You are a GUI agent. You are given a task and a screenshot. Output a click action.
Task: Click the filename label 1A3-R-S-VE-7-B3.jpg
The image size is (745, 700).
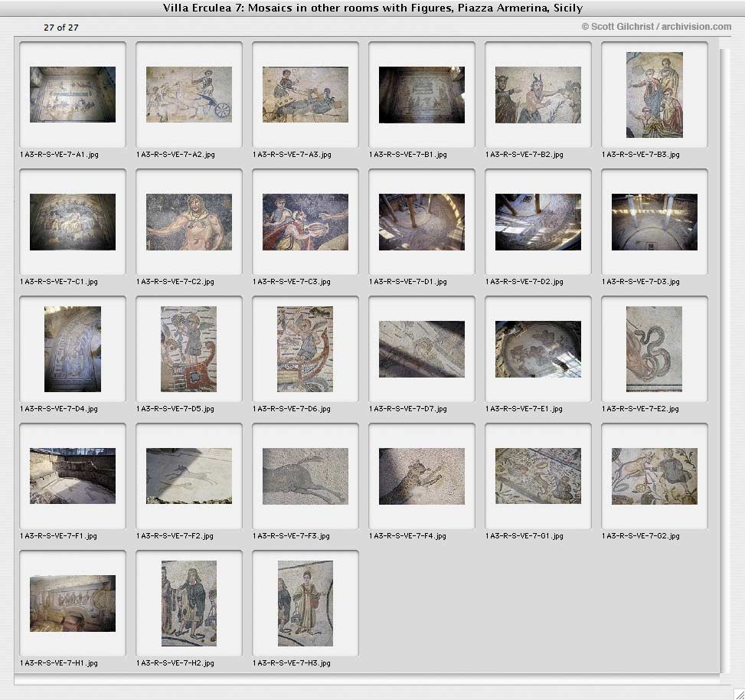click(x=640, y=155)
